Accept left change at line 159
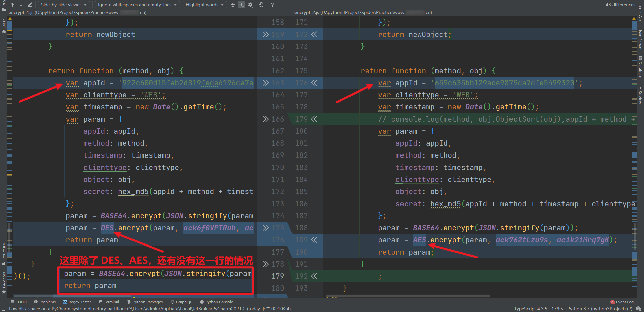The width and height of the screenshot is (644, 312). [x=266, y=35]
